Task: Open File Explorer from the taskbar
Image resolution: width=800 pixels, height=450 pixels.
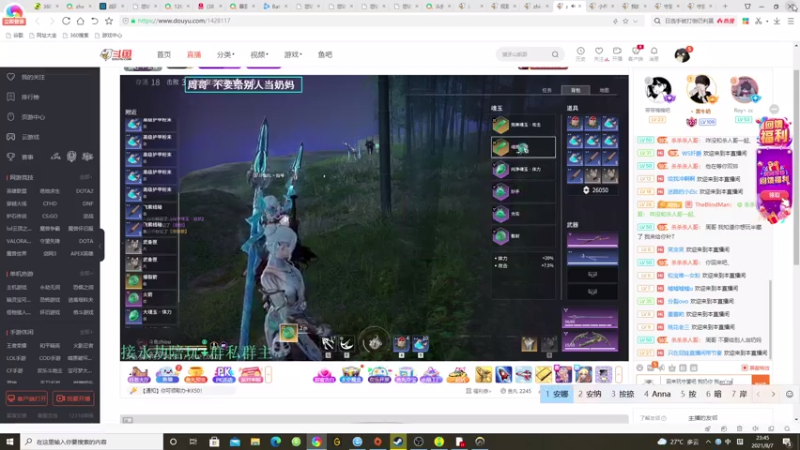Action: point(255,441)
